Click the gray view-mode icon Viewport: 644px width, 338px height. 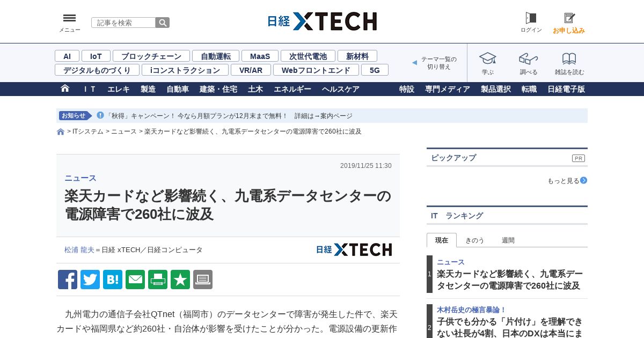pyautogui.click(x=203, y=280)
